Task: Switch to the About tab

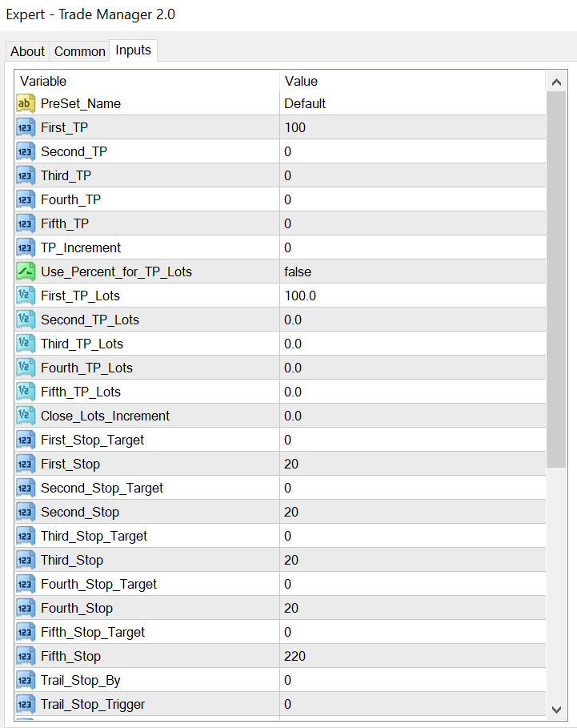Action: click(27, 51)
